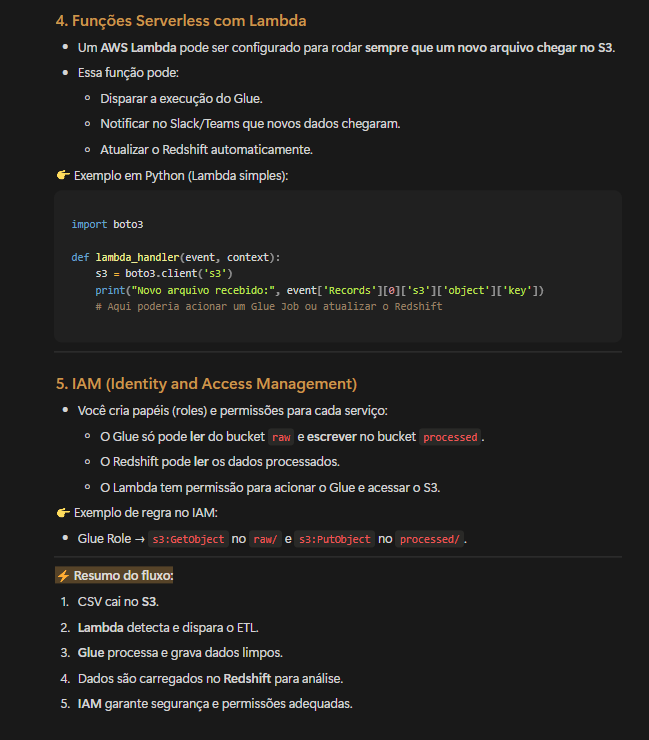Click 'IAM garante segurança e permissões adequadas.'

tap(215, 704)
